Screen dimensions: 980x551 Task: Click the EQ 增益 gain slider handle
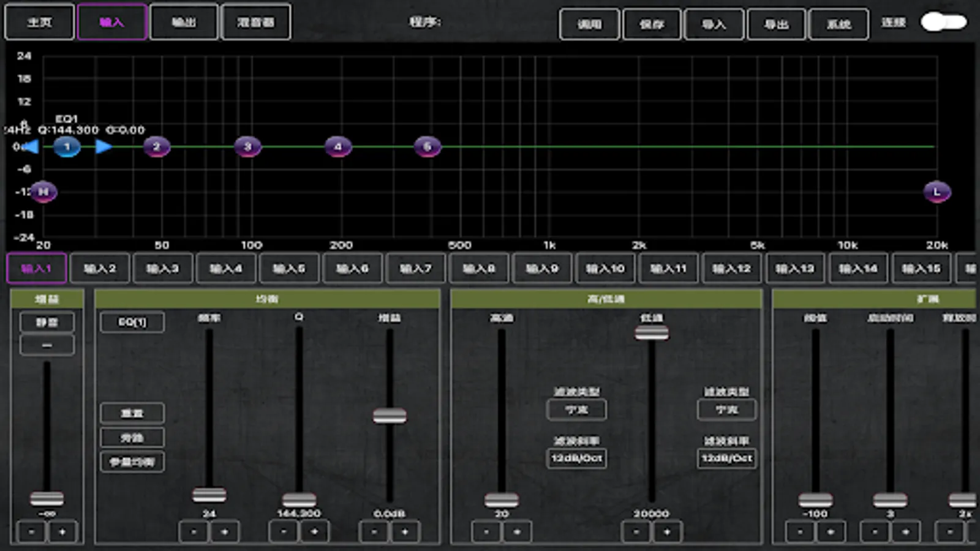point(390,416)
